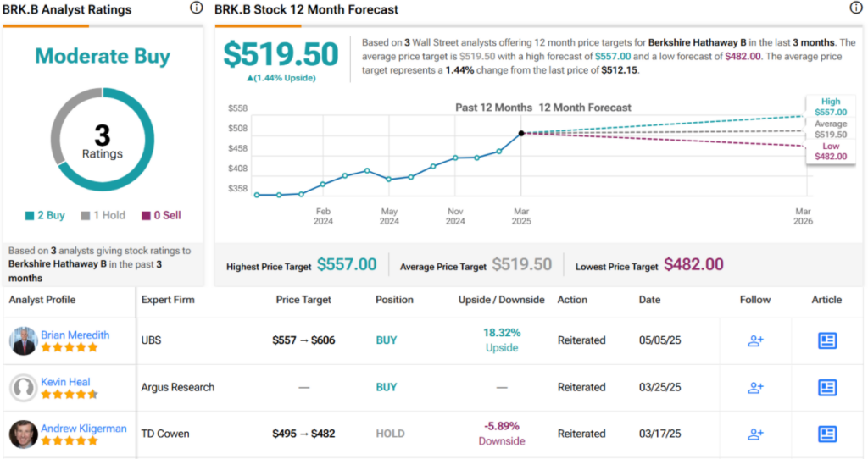Click UBS firm name cell
Image resolution: width=868 pixels, height=459 pixels.
tap(151, 340)
